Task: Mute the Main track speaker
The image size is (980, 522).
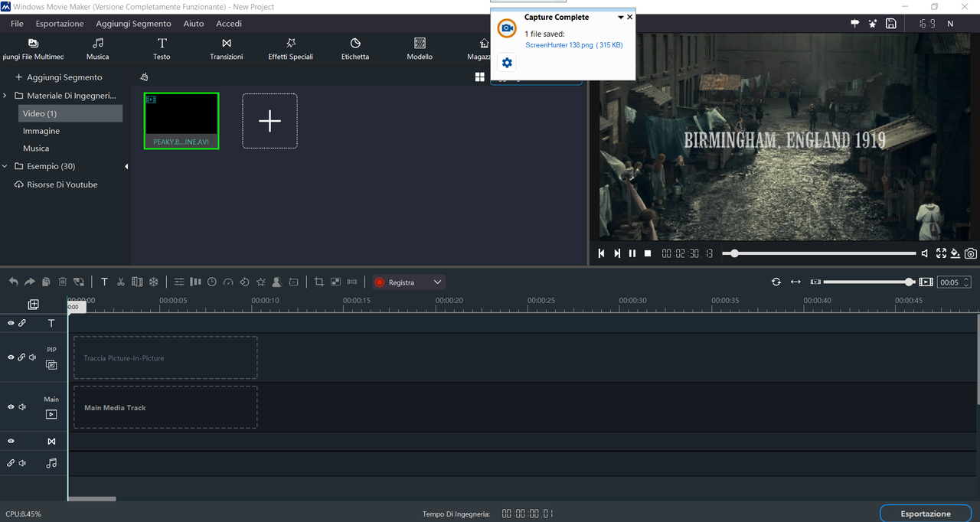Action: [22, 407]
